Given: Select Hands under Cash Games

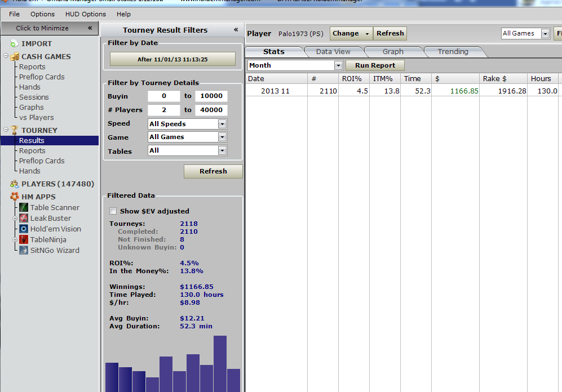Looking at the screenshot, I should point(30,87).
